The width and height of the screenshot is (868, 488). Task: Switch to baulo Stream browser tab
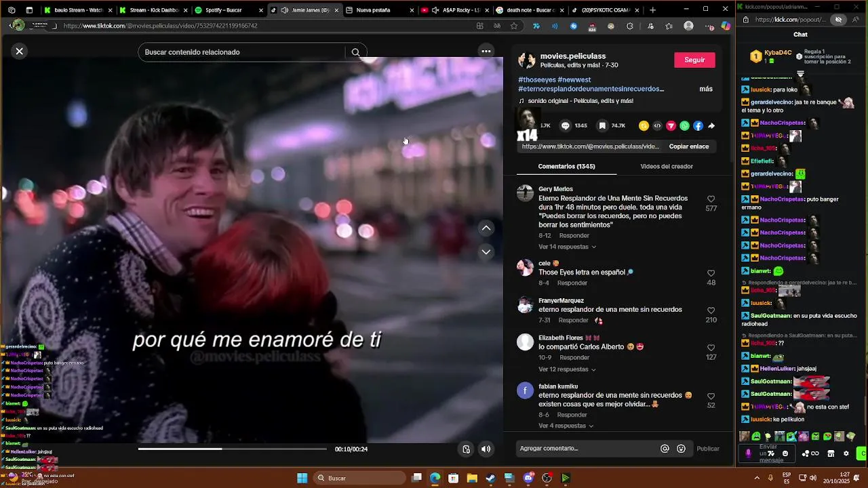pos(78,10)
